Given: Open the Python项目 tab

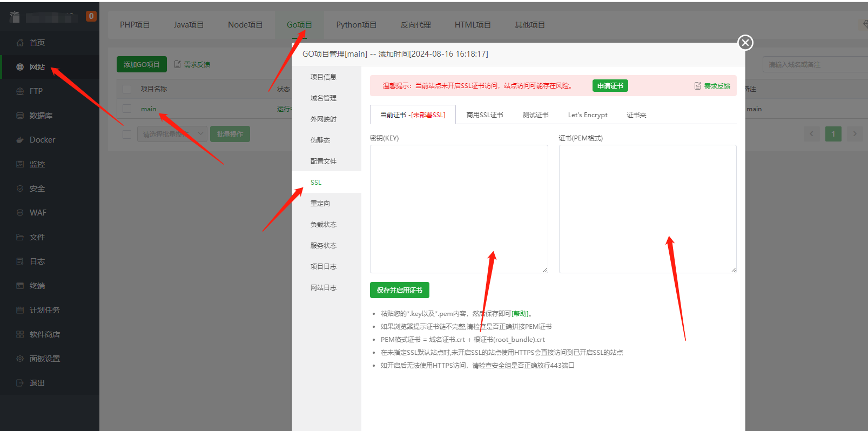Looking at the screenshot, I should [356, 25].
